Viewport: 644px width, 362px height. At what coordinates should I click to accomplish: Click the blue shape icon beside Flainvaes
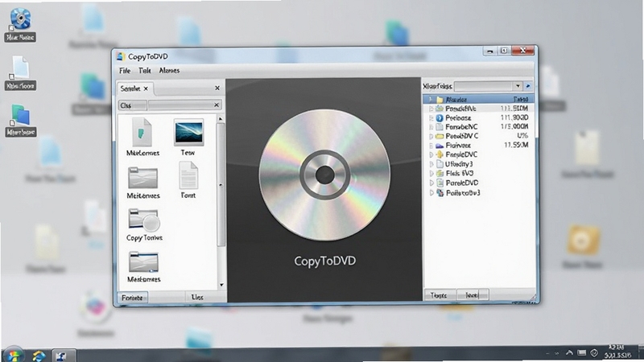pos(440,146)
